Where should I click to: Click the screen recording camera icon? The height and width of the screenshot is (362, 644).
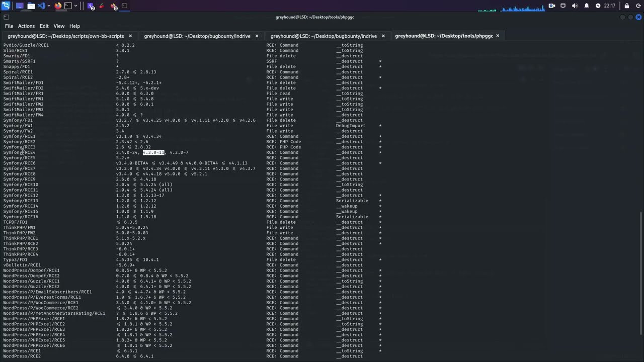(552, 6)
